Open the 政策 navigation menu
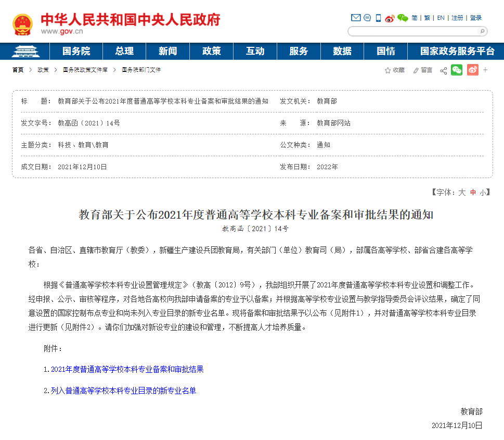The image size is (504, 440). click(211, 51)
